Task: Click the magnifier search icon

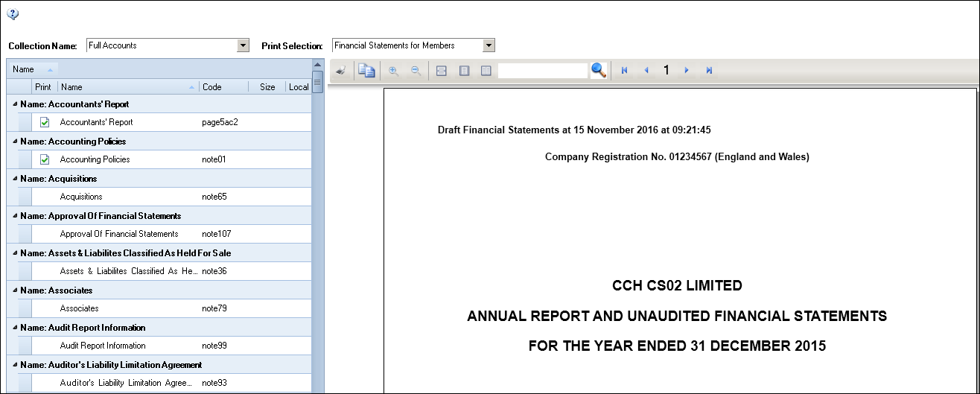Action: 599,70
